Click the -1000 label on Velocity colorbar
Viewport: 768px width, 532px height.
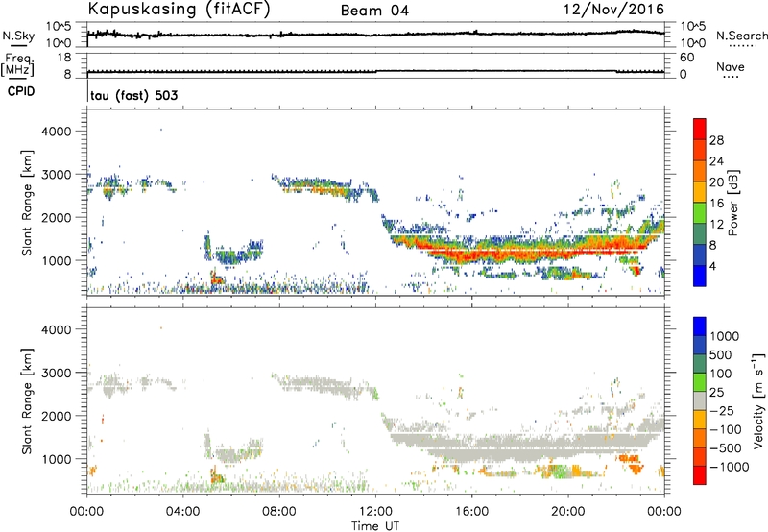(x=730, y=467)
